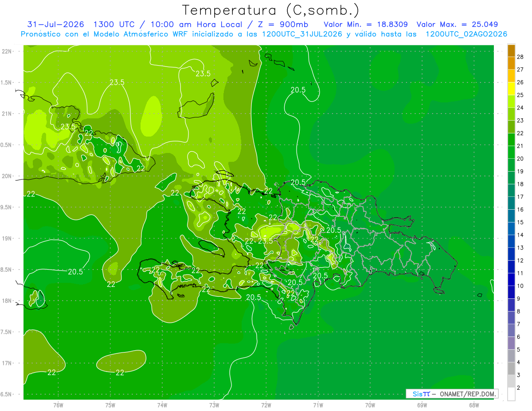
Task: Click the "73W" longitude axis label
Action: click(x=214, y=405)
